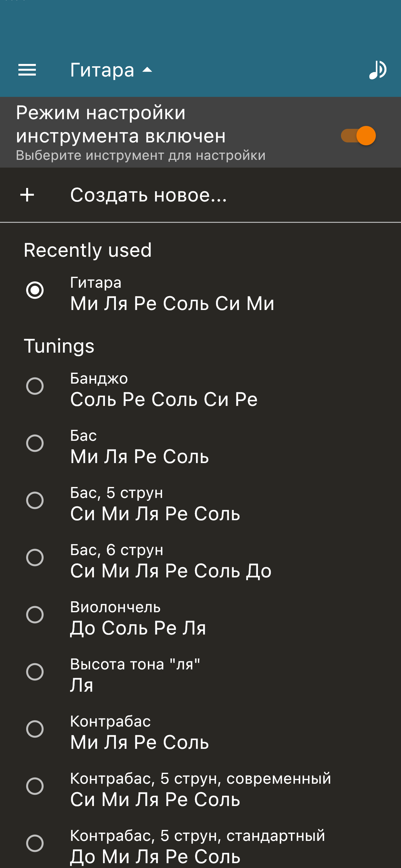Image resolution: width=401 pixels, height=868 pixels.
Task: Select the Виолончель tuning option
Action: (x=35, y=615)
